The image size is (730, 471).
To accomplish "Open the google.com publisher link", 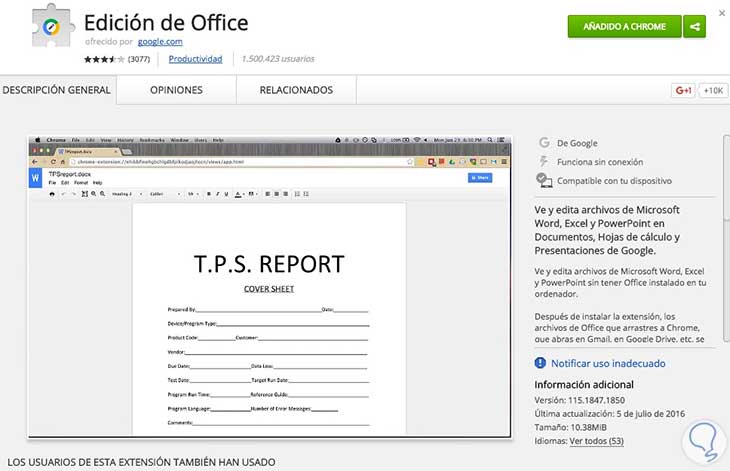I will (160, 41).
